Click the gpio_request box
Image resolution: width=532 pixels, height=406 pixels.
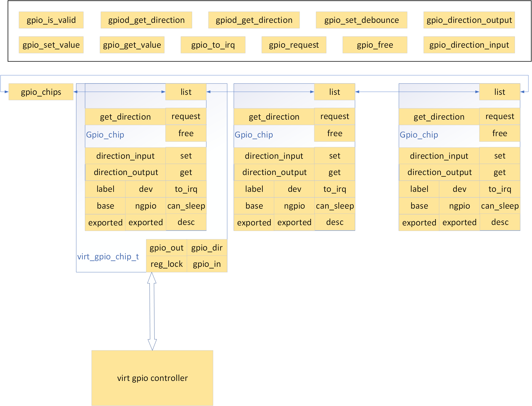click(x=294, y=45)
